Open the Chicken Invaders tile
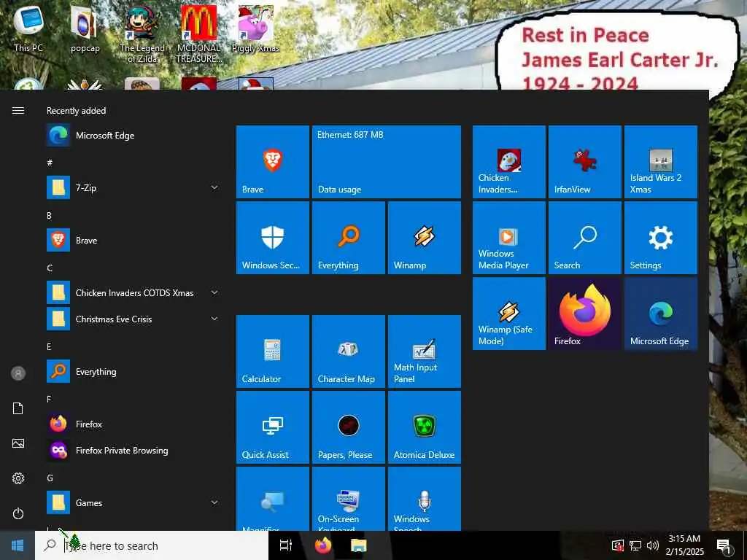Image resolution: width=747 pixels, height=560 pixels. [508, 162]
